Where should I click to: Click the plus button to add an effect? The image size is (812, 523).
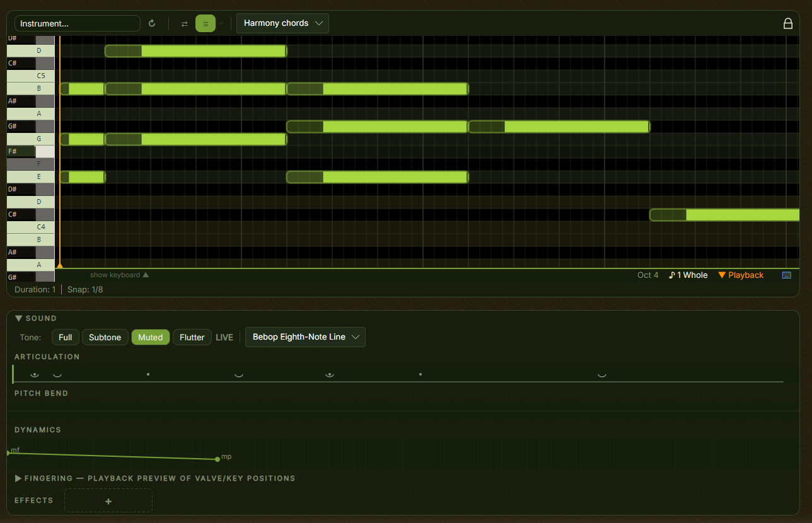(108, 501)
